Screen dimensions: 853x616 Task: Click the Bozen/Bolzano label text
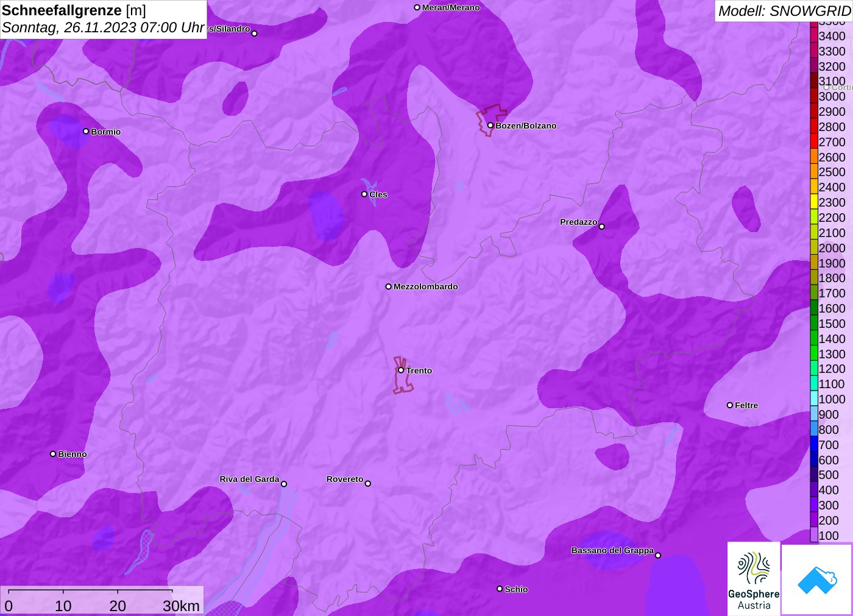[526, 126]
